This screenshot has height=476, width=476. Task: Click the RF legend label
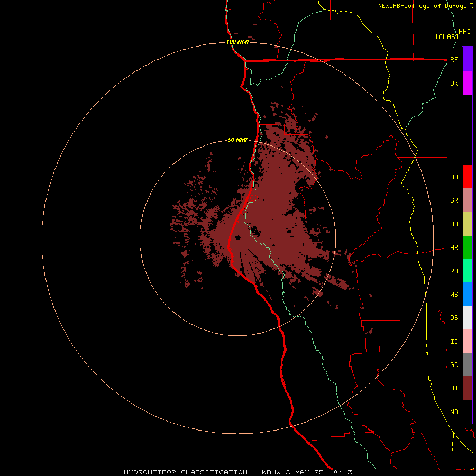pos(454,59)
